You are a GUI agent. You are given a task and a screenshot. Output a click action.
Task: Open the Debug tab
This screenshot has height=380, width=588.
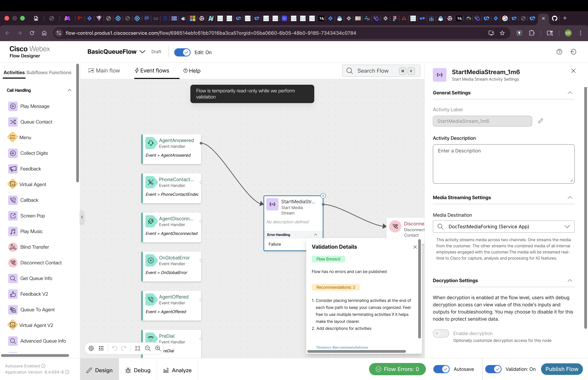point(138,370)
